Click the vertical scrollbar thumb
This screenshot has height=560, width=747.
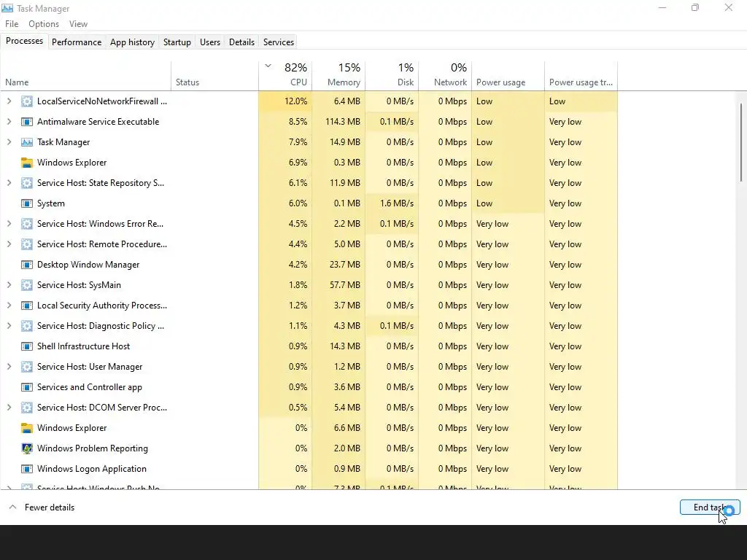(741, 142)
